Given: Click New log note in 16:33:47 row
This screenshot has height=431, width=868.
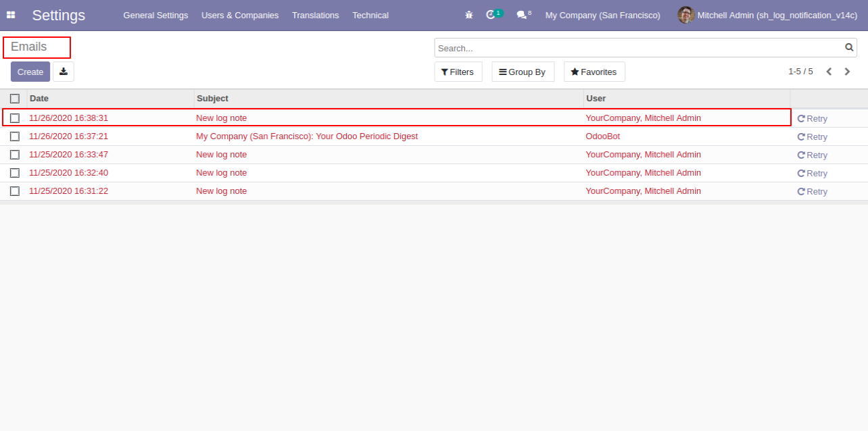Looking at the screenshot, I should point(222,155).
